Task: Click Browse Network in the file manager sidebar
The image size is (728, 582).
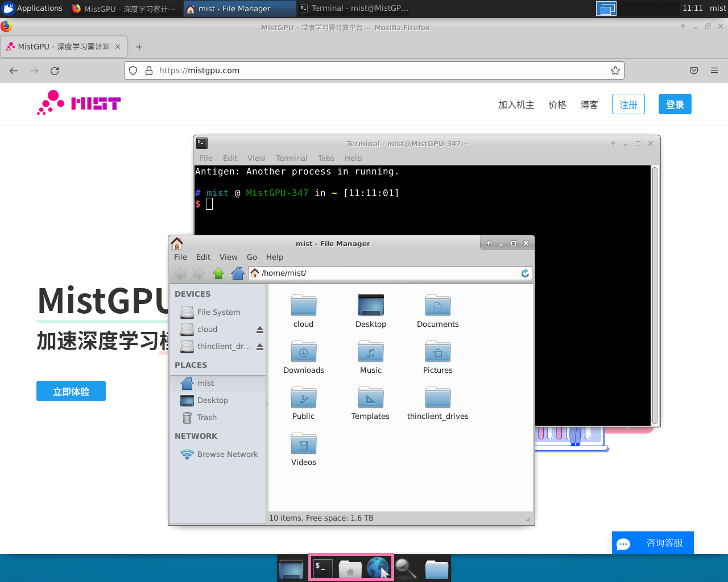Action: pyautogui.click(x=227, y=454)
